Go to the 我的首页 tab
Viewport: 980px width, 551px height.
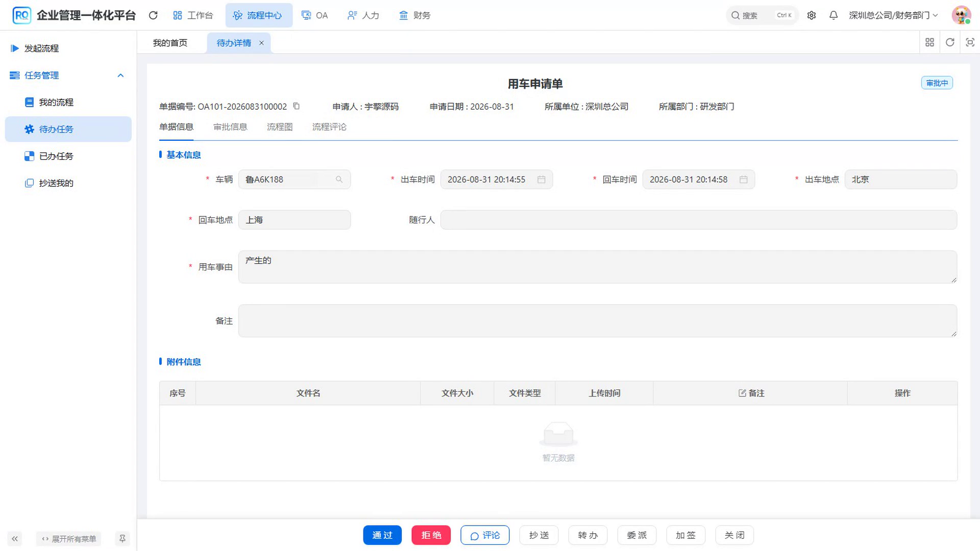tap(170, 43)
